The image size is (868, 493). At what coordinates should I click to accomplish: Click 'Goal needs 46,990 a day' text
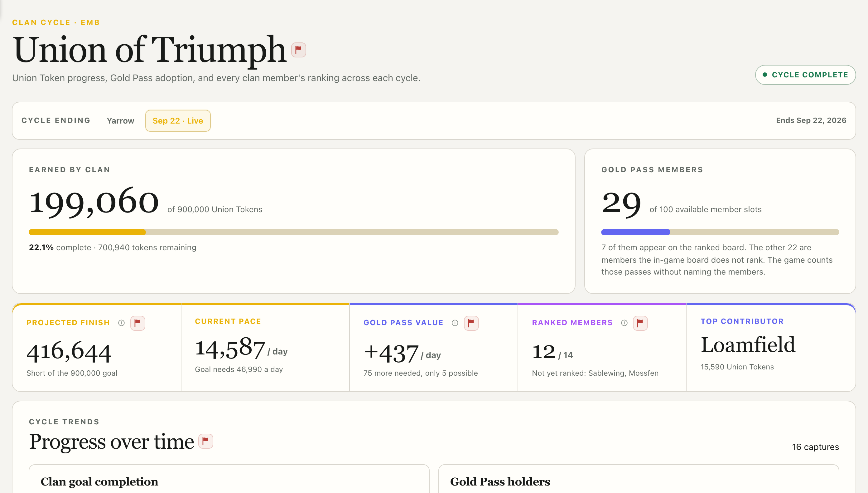coord(239,369)
